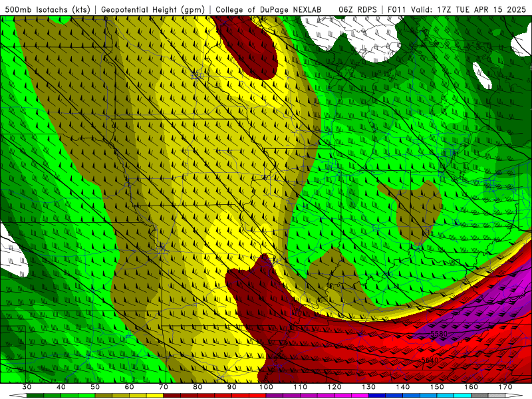Click the 'Geopotential Height (gpm)' header text
This screenshot has height=399, width=532.
click(153, 9)
